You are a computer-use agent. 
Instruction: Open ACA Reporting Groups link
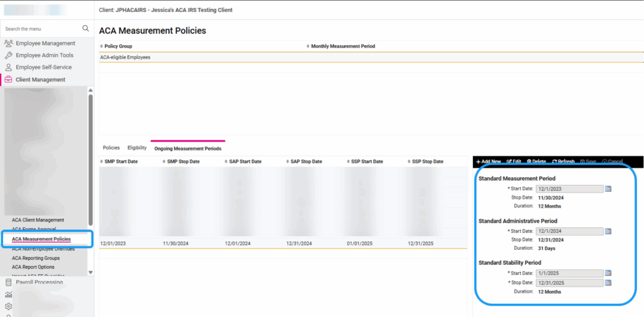(x=36, y=258)
